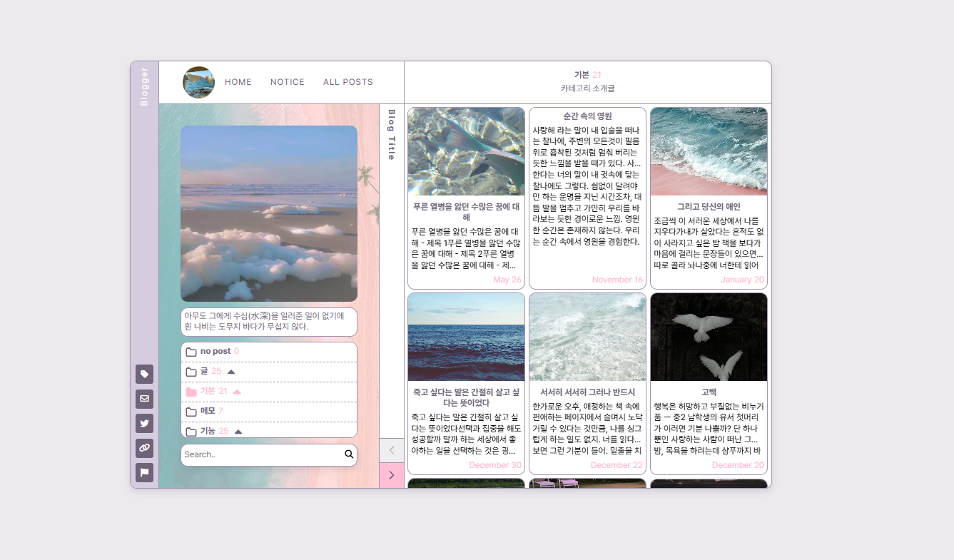The height and width of the screenshot is (560, 954).
Task: Click the November 16 post date
Action: pos(617,280)
